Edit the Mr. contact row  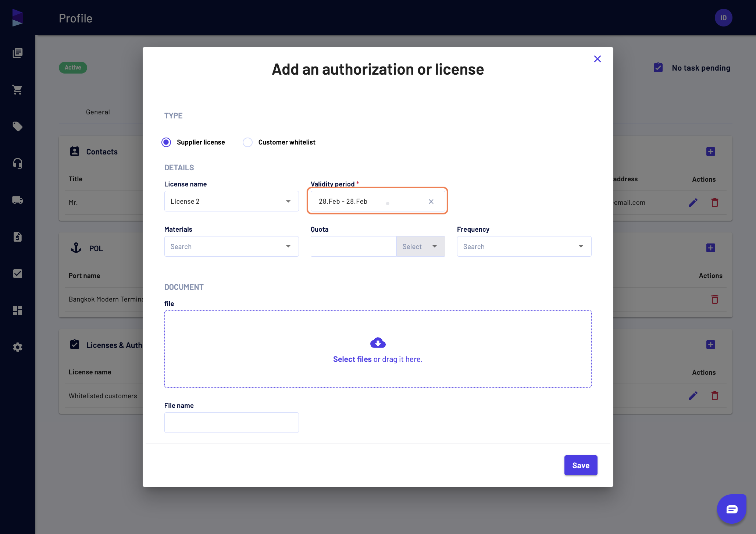pos(693,203)
